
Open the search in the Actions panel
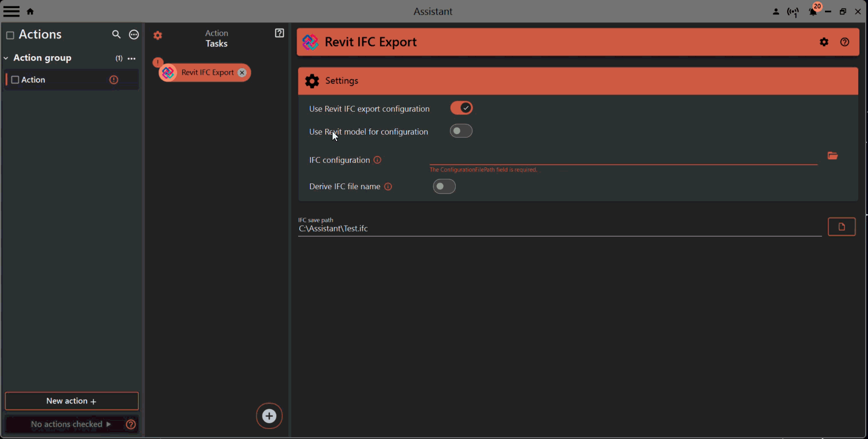(116, 34)
